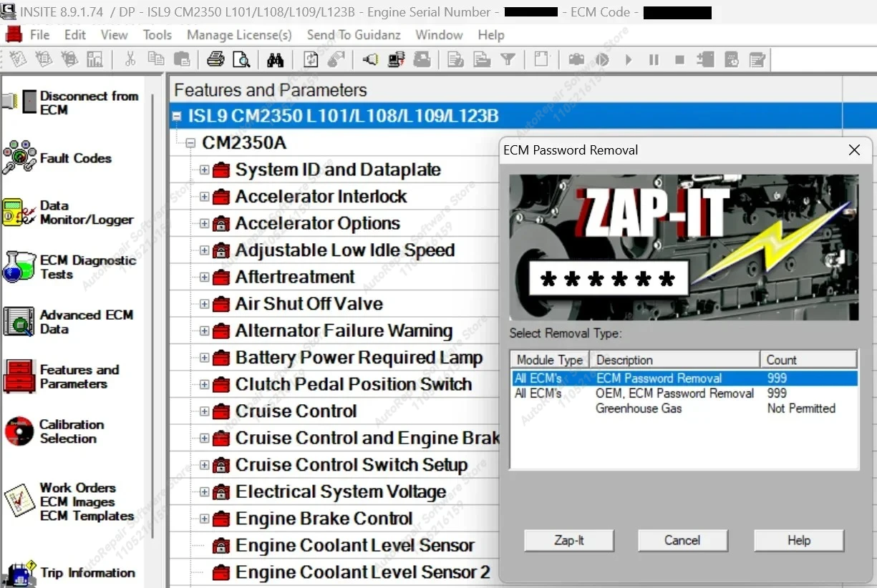
Task: Click the Print toolbar icon
Action: click(215, 59)
